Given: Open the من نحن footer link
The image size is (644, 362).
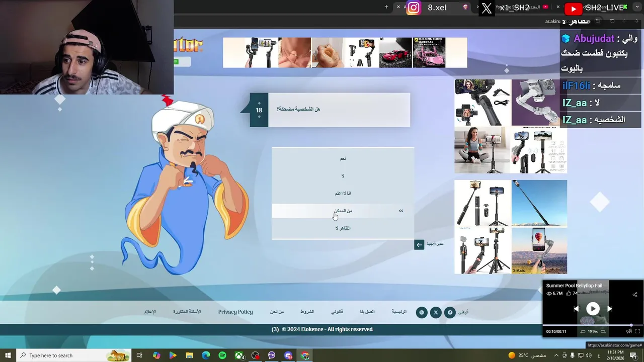Looking at the screenshot, I should [277, 312].
